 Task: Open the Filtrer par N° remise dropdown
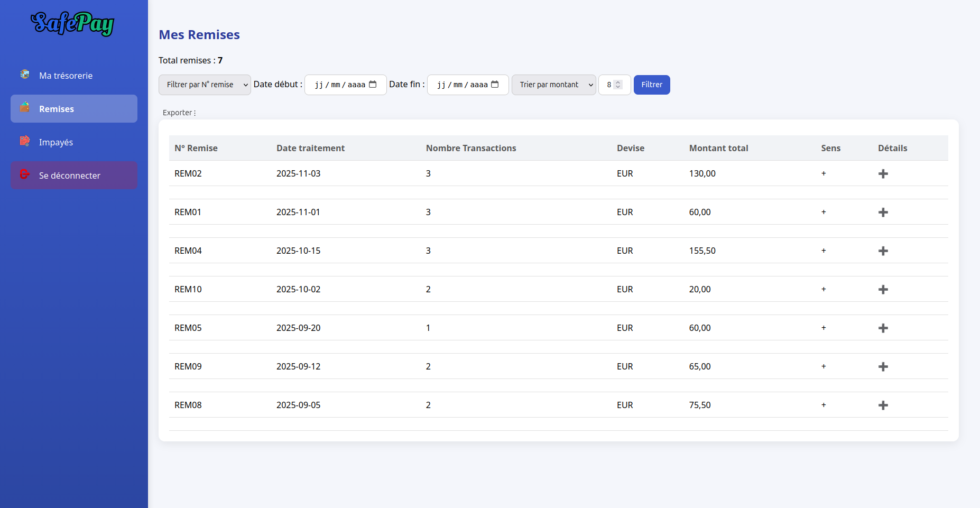point(205,85)
